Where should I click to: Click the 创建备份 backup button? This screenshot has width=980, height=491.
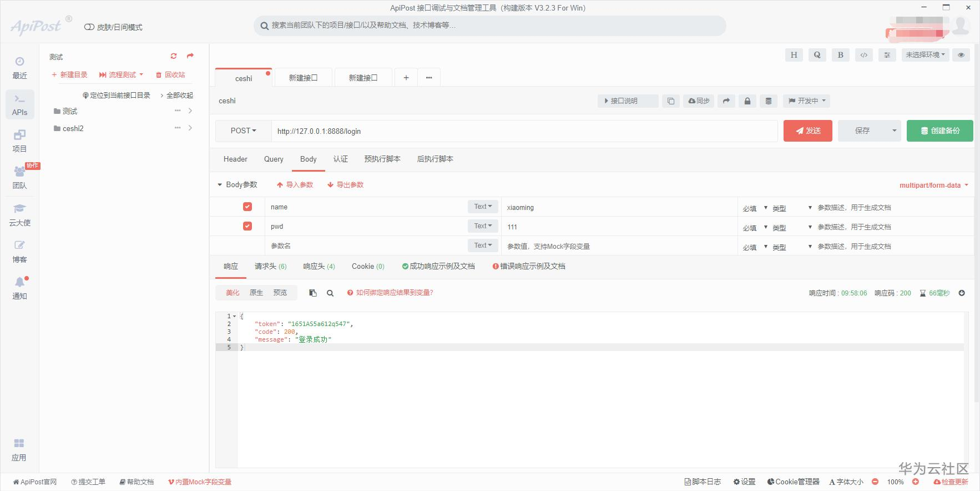click(x=939, y=131)
